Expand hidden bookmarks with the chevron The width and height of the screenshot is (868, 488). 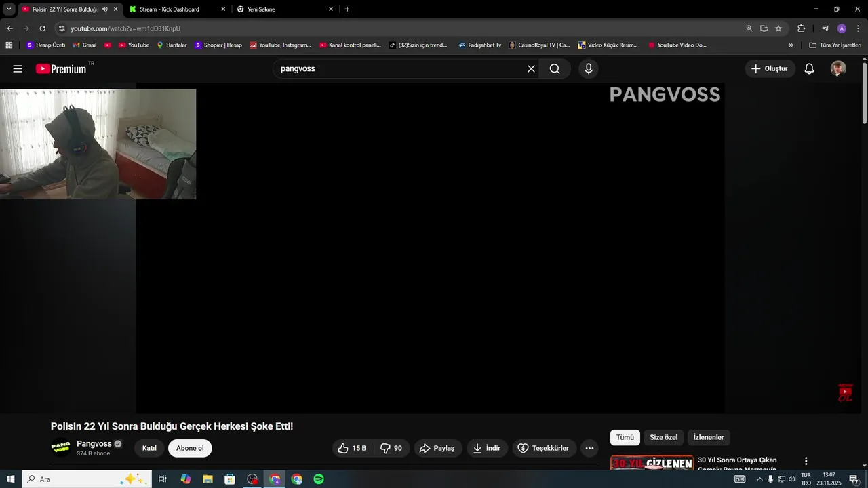791,45
